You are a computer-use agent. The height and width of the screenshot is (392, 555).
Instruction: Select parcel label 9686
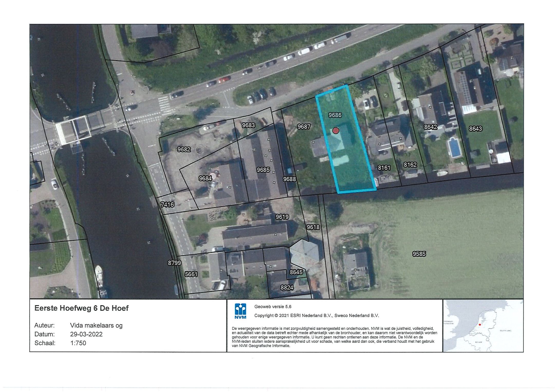click(x=335, y=115)
